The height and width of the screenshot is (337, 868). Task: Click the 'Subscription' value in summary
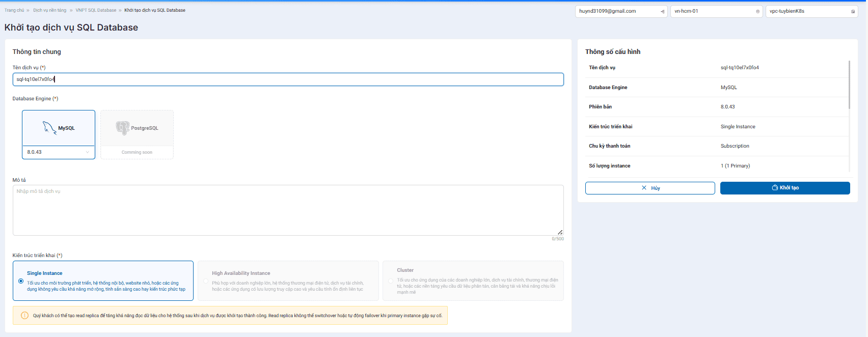[735, 146]
